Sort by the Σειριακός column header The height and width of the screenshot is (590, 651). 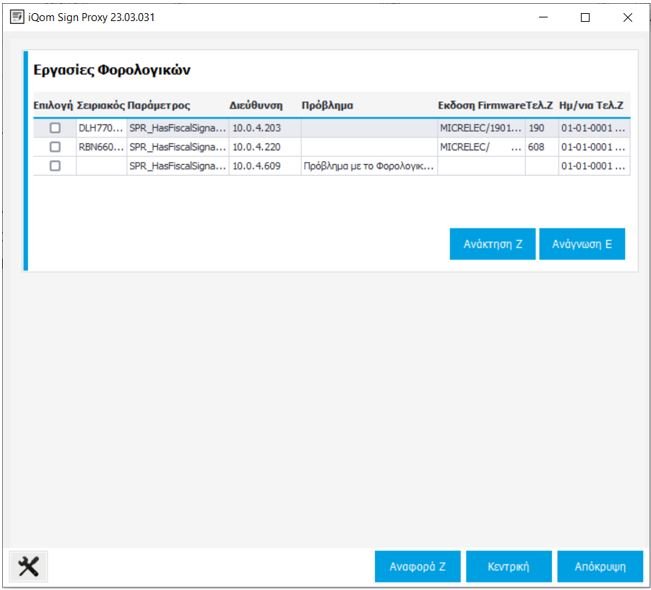point(101,105)
